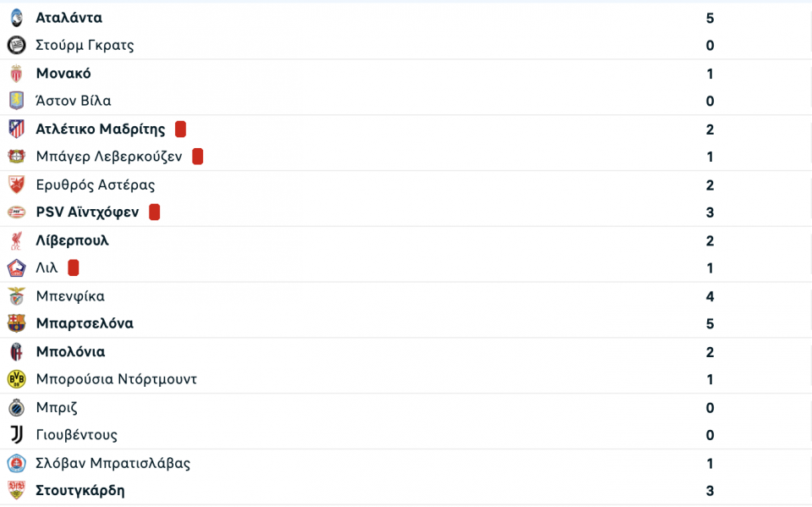This screenshot has height=507, width=812.
Task: Click the Atalanta club crest
Action: pos(16,18)
